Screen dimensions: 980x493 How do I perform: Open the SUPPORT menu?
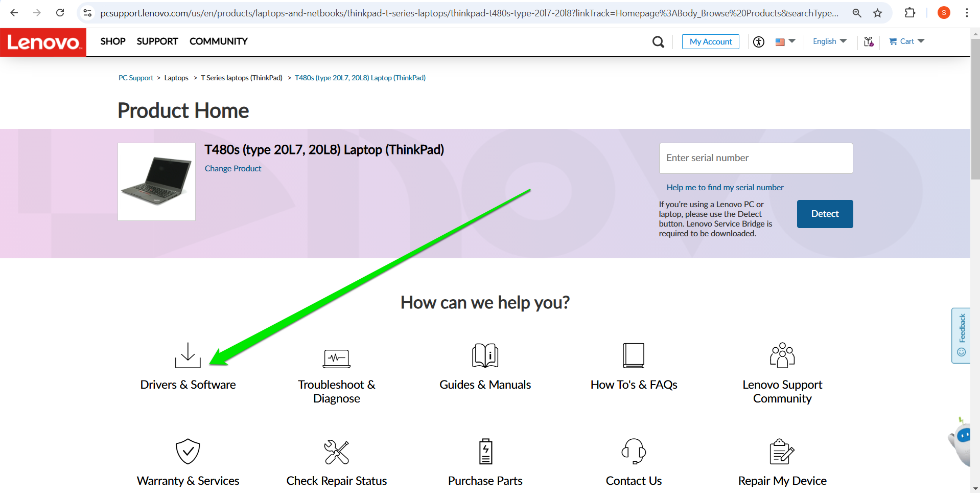(x=157, y=41)
